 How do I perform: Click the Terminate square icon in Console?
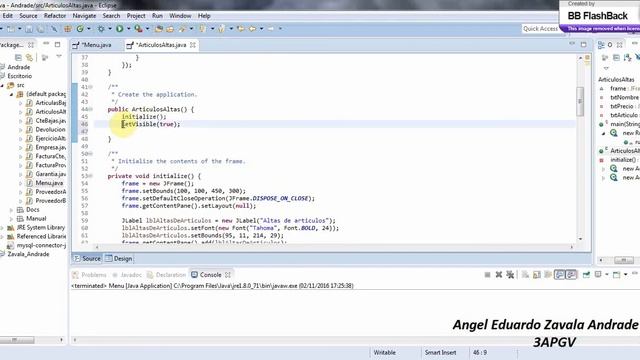click(487, 275)
